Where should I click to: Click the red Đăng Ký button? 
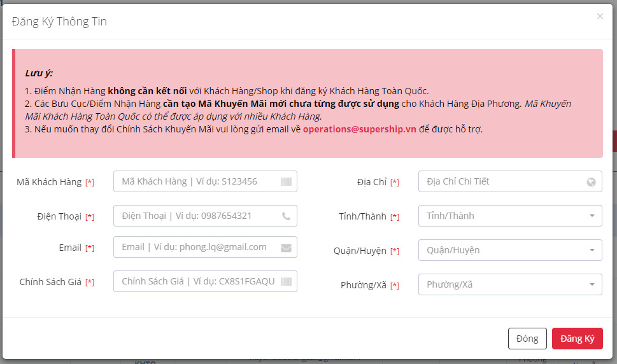pos(578,339)
